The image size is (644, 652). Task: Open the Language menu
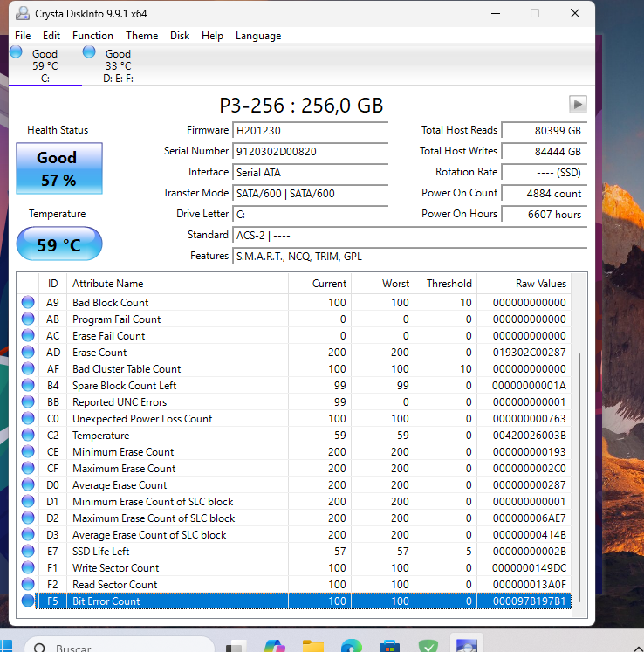coord(258,36)
